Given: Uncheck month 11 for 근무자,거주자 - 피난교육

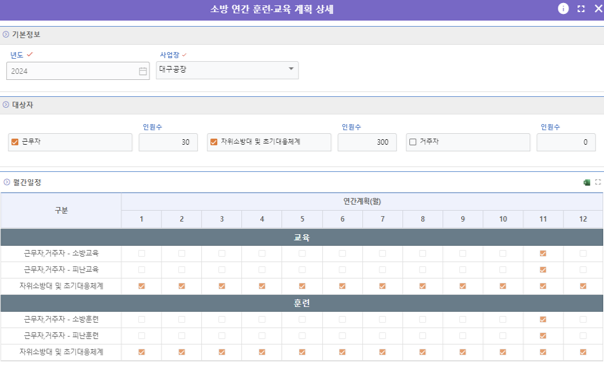Looking at the screenshot, I should point(543,270).
